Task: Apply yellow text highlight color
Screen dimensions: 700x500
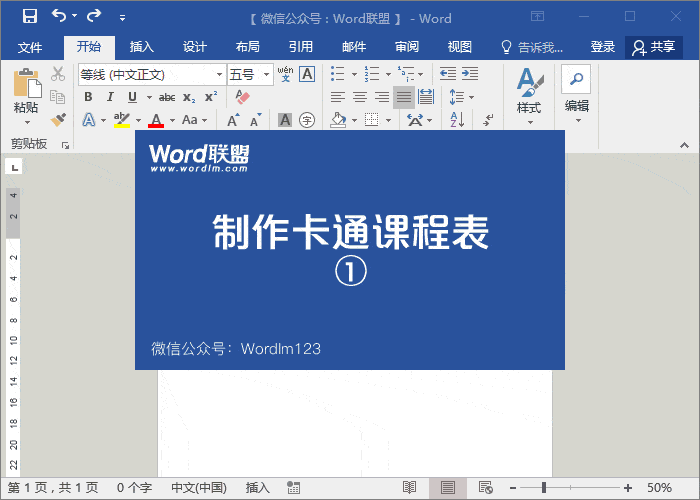Action: [121, 120]
